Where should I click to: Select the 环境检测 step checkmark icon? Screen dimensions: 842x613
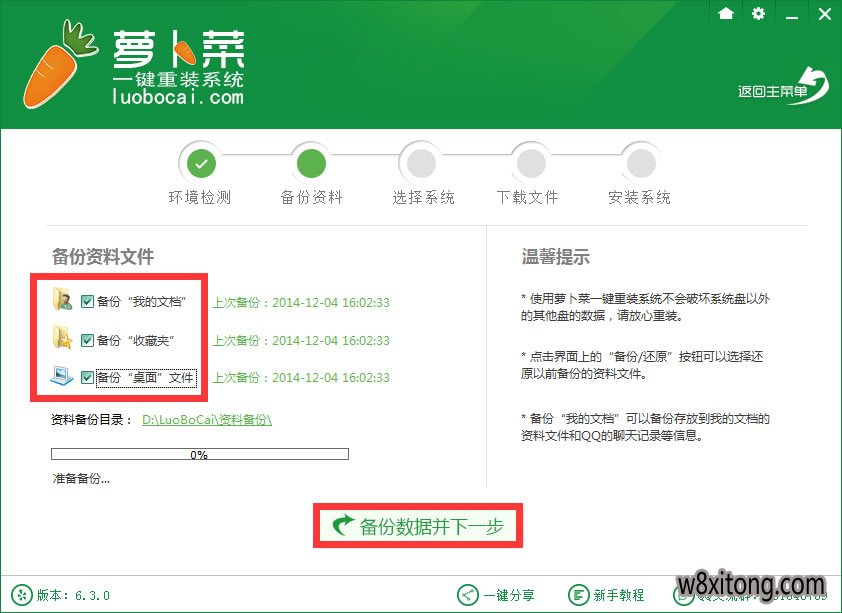[200, 161]
